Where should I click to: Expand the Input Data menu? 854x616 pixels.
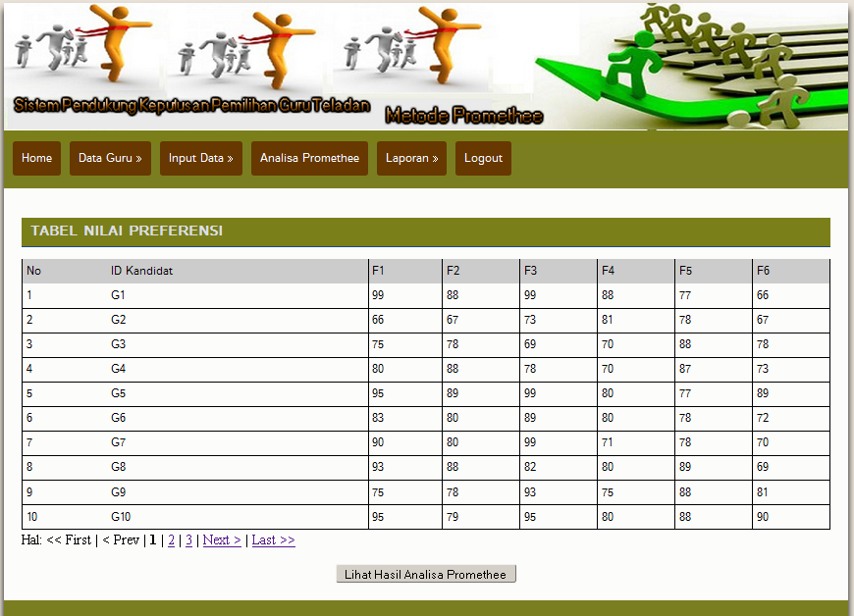pos(201,158)
